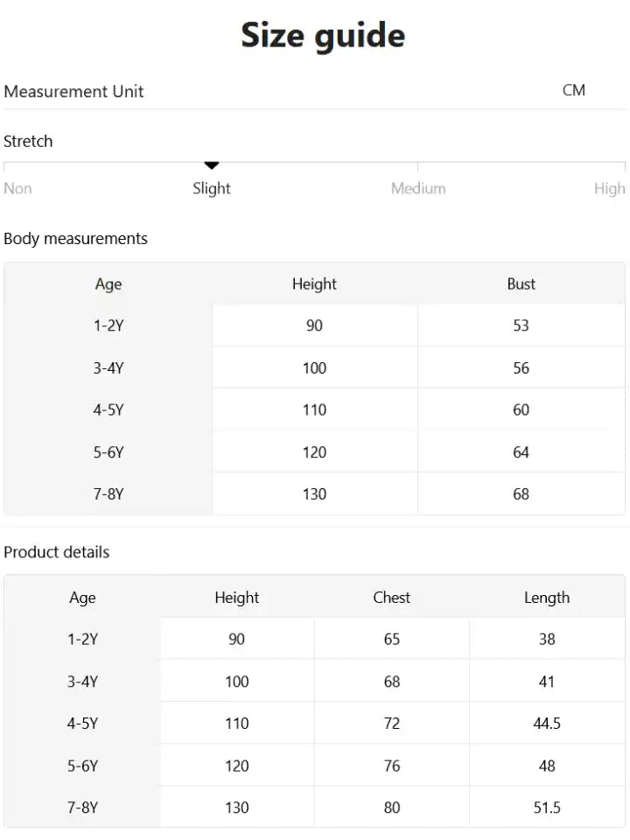The image size is (630, 840).
Task: Click the Bust column header
Action: pyautogui.click(x=521, y=283)
